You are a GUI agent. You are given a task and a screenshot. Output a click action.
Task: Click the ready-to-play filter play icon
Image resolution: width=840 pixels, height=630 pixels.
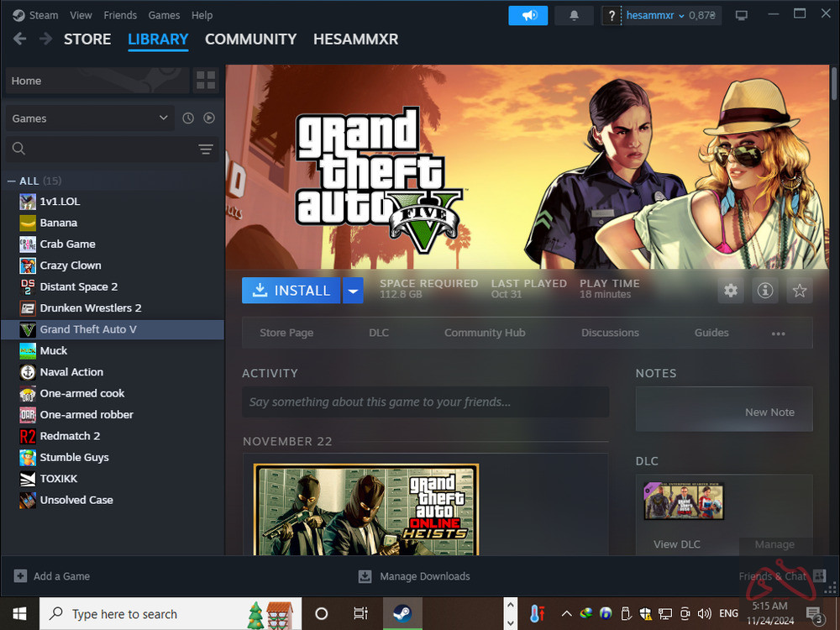(208, 118)
